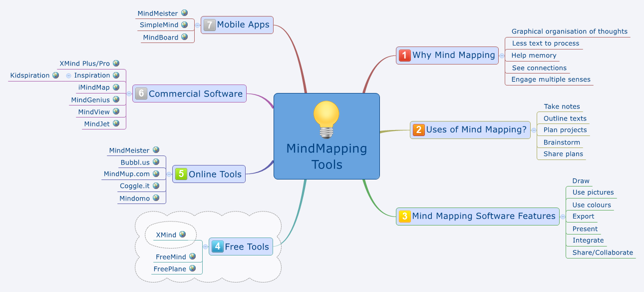Open the globe link beside SimpleMind
The image size is (644, 292).
(184, 24)
